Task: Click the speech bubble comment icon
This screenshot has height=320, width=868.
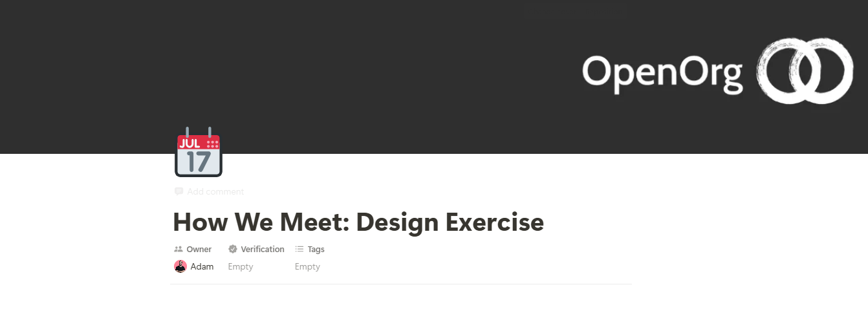Action: pos(179,191)
